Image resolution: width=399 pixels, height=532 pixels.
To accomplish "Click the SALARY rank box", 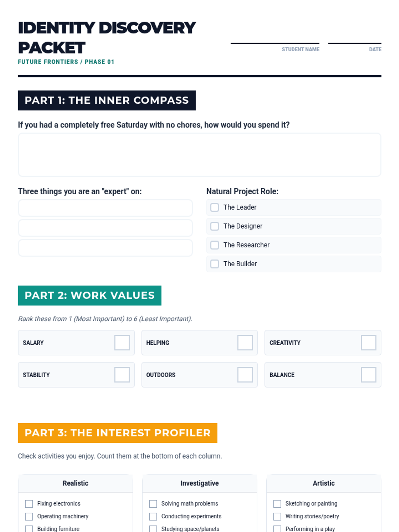I will 122,343.
